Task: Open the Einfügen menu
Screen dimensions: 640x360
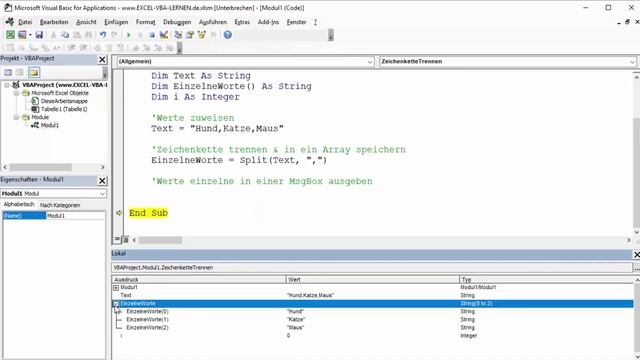Action: 116,22
